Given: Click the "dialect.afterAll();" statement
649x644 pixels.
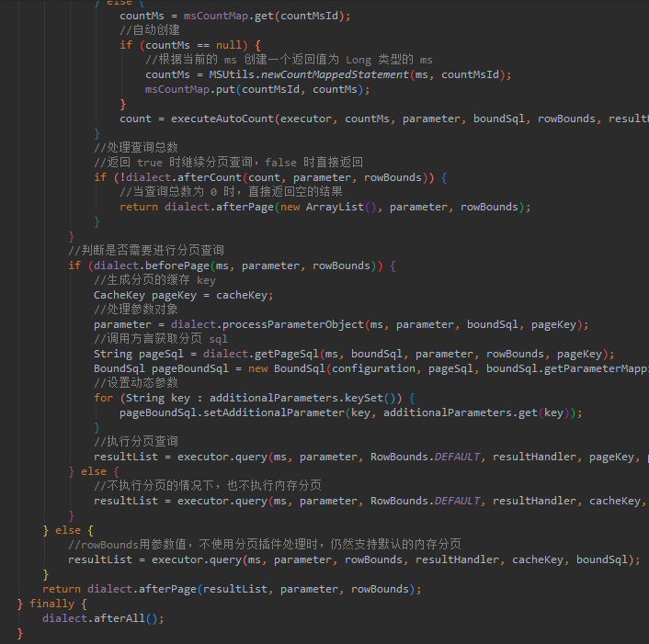Looking at the screenshot, I should point(103,618).
